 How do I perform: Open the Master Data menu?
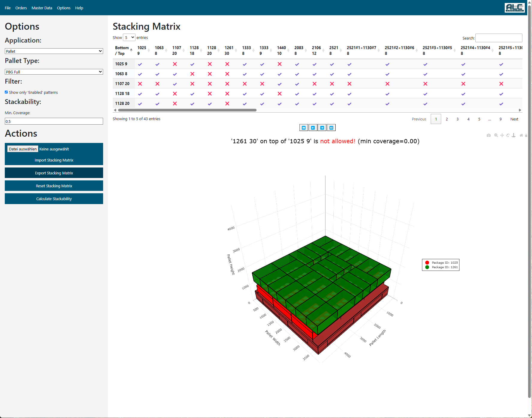coord(42,8)
